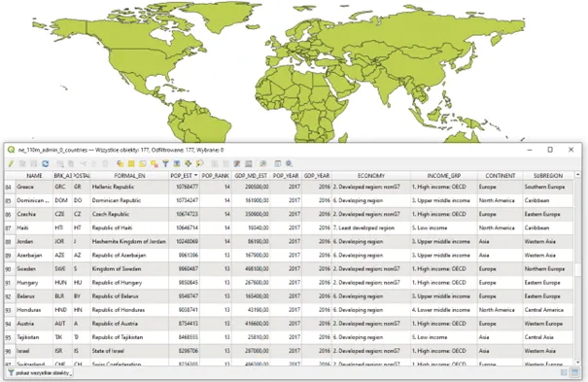588x382 pixels.
Task: Sort by the POP_EST column header
Action: coord(184,175)
